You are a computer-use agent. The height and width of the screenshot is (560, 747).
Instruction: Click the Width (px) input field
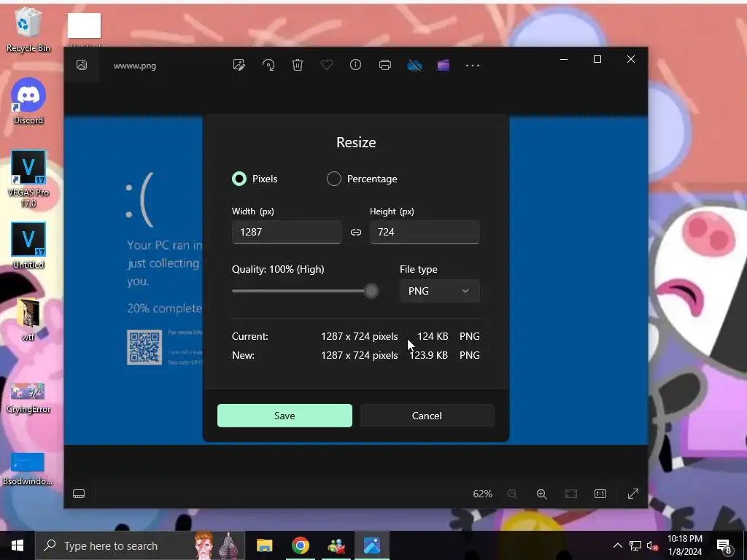pyautogui.click(x=287, y=232)
